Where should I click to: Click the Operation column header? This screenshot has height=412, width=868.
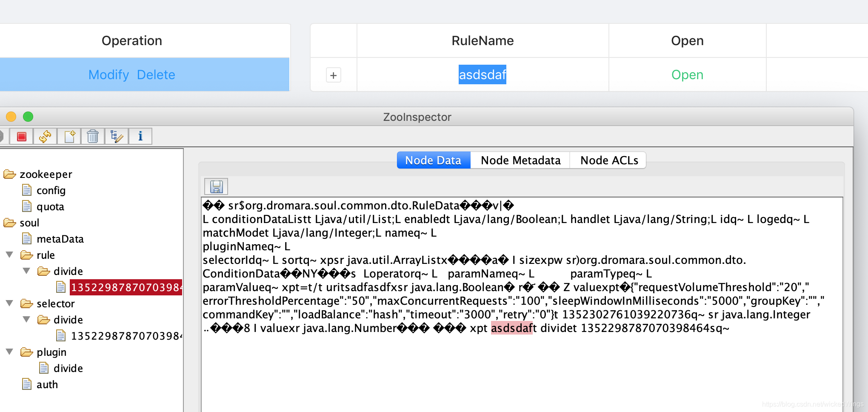[132, 40]
